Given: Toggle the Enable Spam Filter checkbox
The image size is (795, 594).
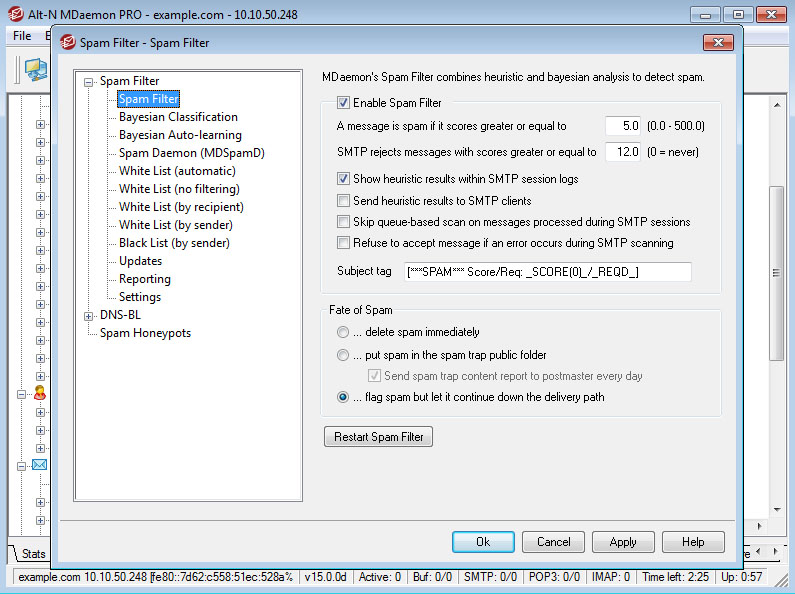Looking at the screenshot, I should 344,103.
